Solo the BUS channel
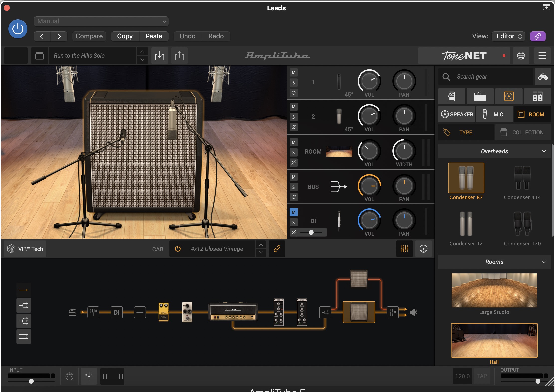This screenshot has height=392, width=555. click(294, 187)
